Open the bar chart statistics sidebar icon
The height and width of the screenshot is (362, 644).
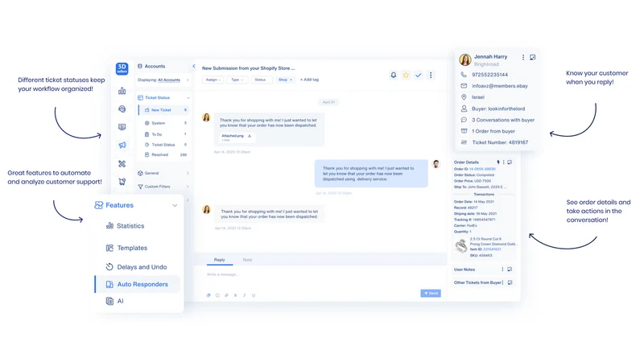pyautogui.click(x=122, y=91)
